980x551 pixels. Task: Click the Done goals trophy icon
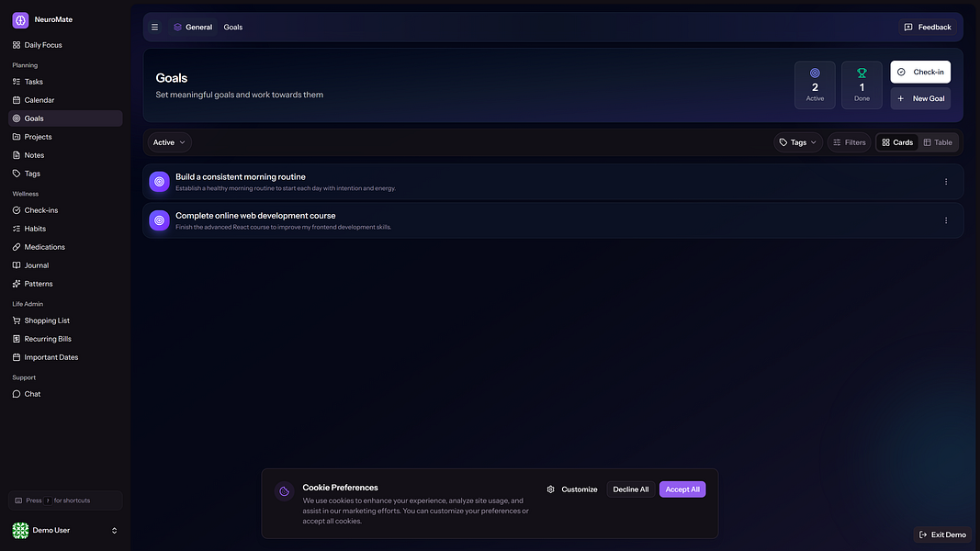click(x=862, y=73)
